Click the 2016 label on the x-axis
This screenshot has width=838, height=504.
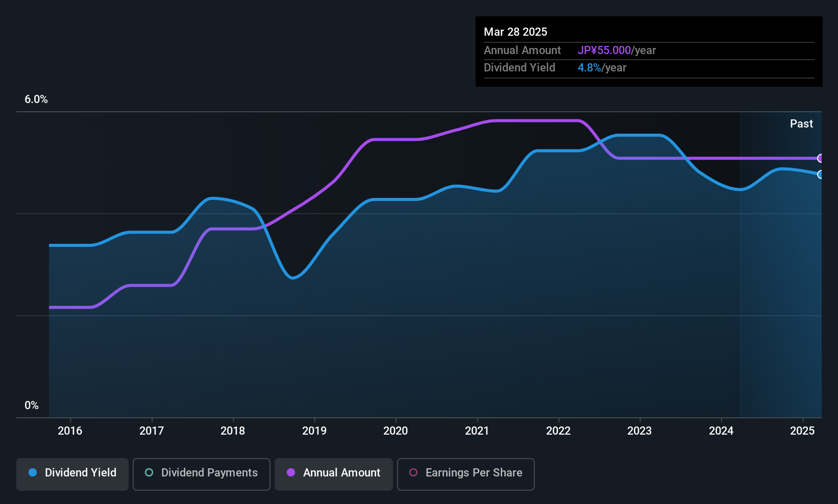coord(70,431)
